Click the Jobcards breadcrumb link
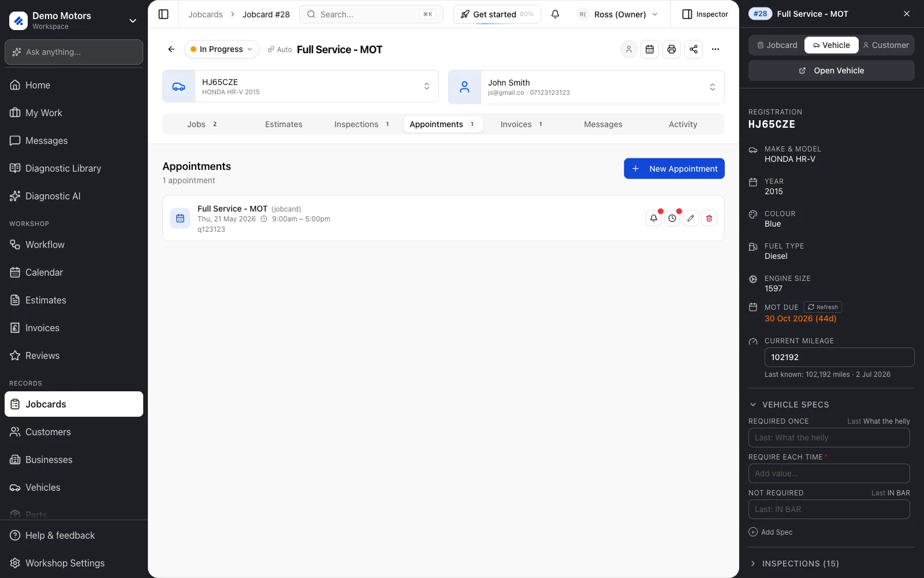The width and height of the screenshot is (924, 578). (x=206, y=14)
